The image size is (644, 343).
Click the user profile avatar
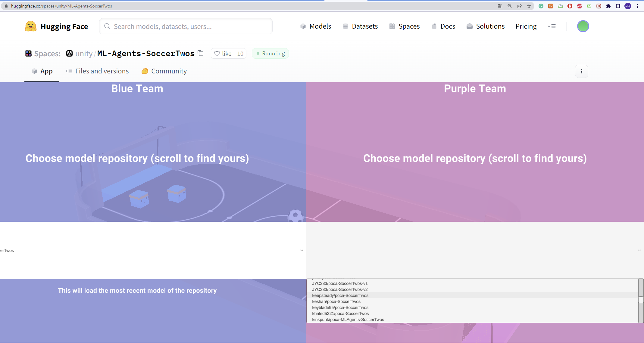click(583, 26)
